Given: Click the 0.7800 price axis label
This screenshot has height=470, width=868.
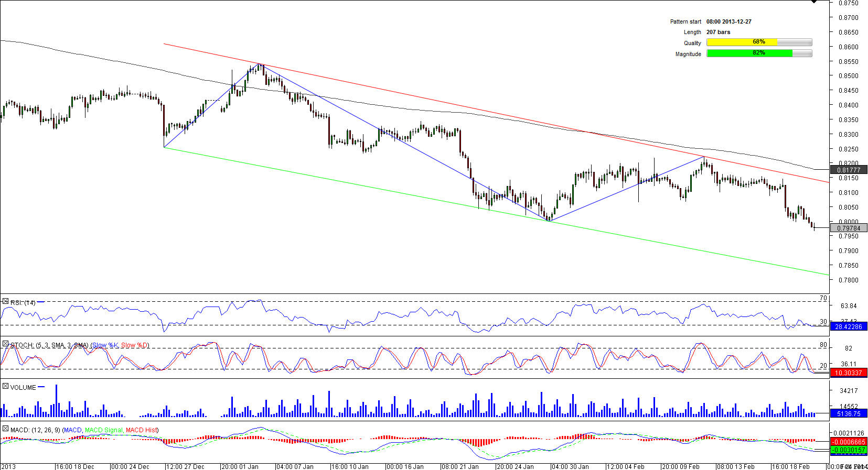Looking at the screenshot, I should point(849,280).
